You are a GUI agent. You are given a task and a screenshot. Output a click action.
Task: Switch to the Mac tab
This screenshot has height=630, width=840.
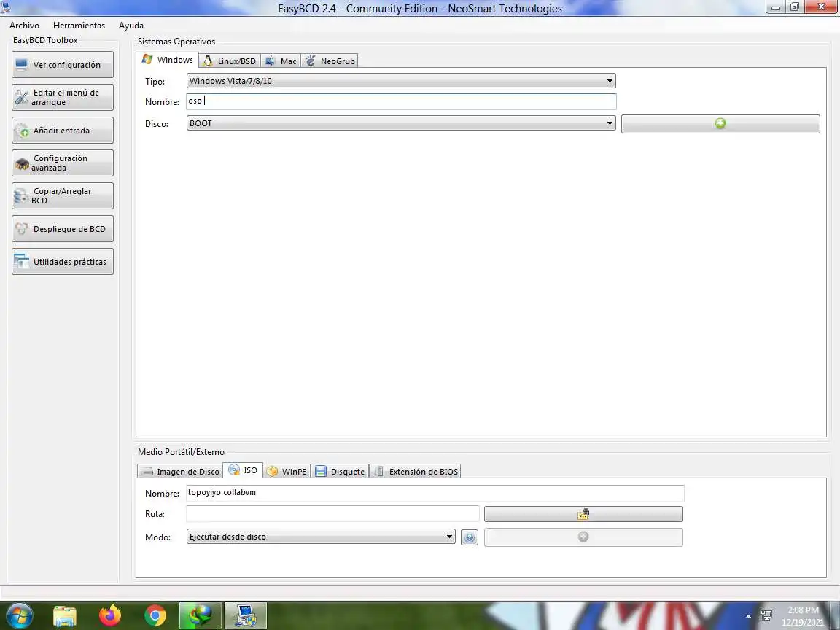(x=281, y=61)
